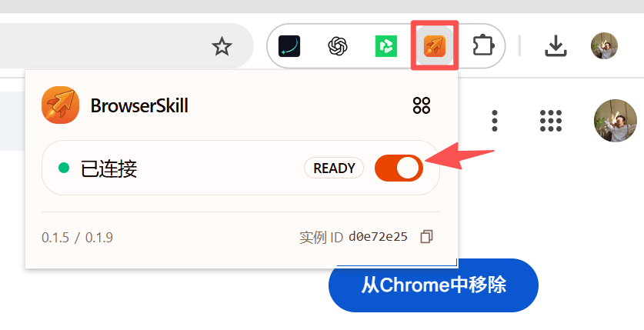This screenshot has height=330, width=644.
Task: Click the READY status badge
Action: coord(334,168)
